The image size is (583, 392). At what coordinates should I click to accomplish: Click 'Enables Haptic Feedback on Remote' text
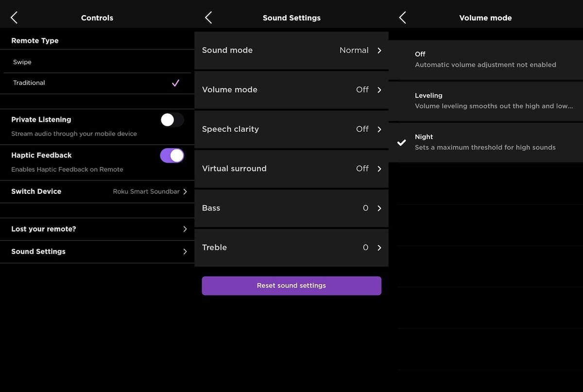tap(67, 170)
